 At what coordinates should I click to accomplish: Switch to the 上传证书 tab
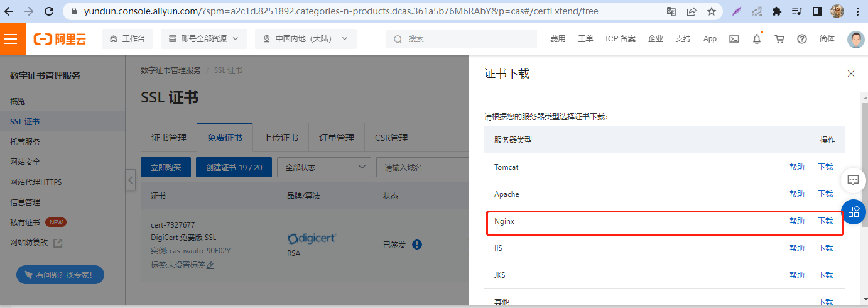coord(281,138)
